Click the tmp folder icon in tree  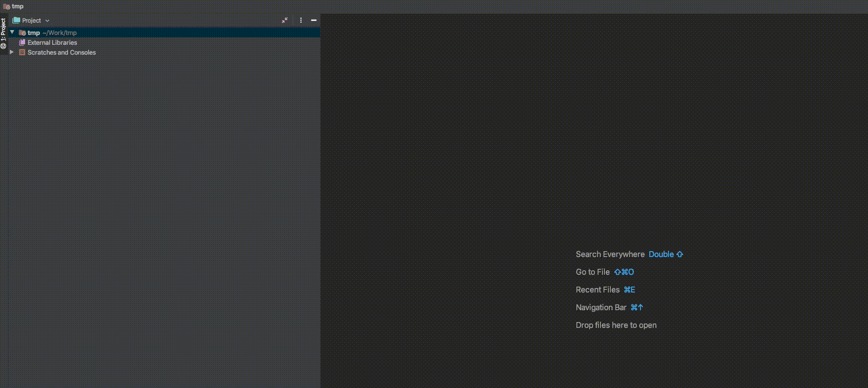click(22, 32)
